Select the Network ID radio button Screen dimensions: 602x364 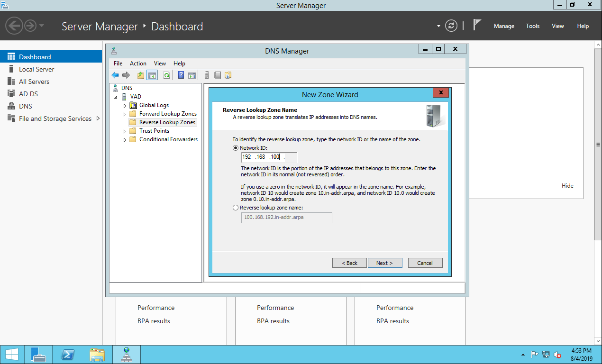click(x=236, y=148)
